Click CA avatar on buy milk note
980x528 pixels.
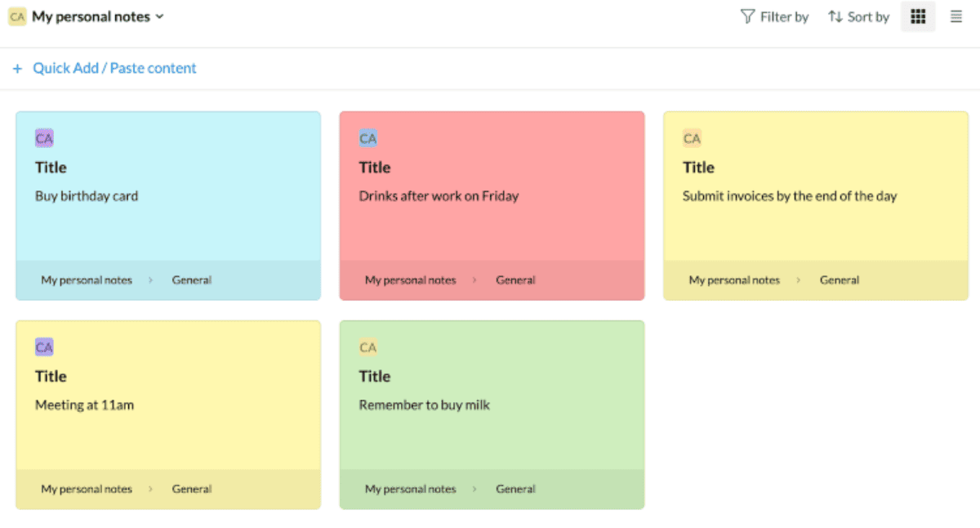(x=368, y=347)
